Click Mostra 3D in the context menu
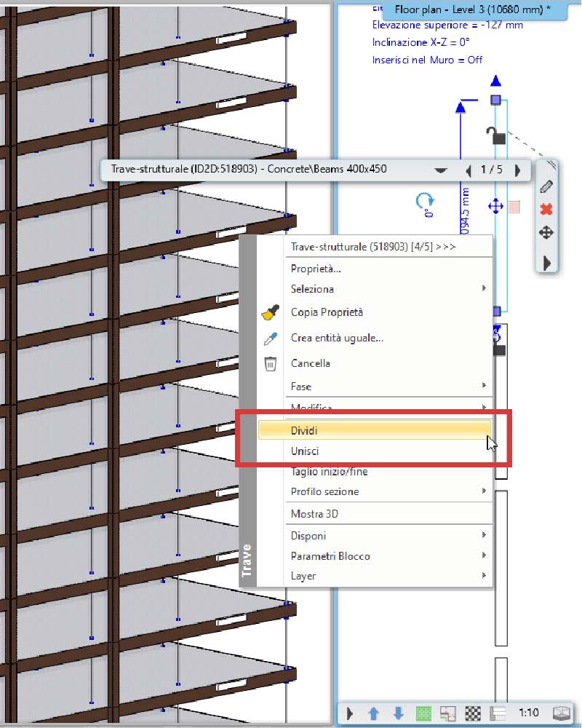This screenshot has height=728, width=582. (314, 514)
